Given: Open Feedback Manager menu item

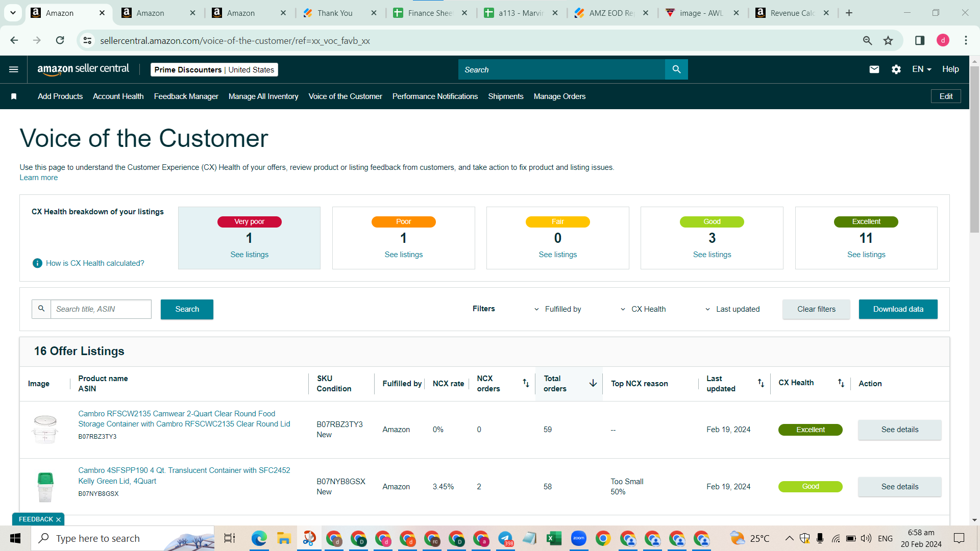Looking at the screenshot, I should tap(186, 96).
